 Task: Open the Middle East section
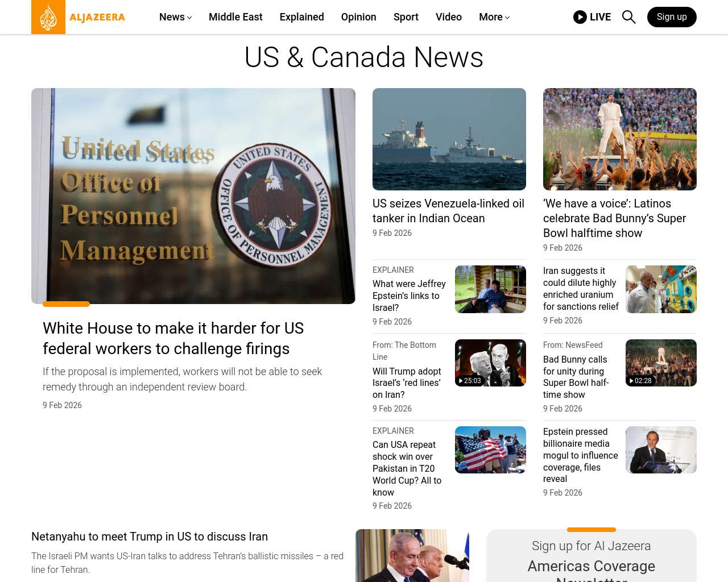click(235, 17)
